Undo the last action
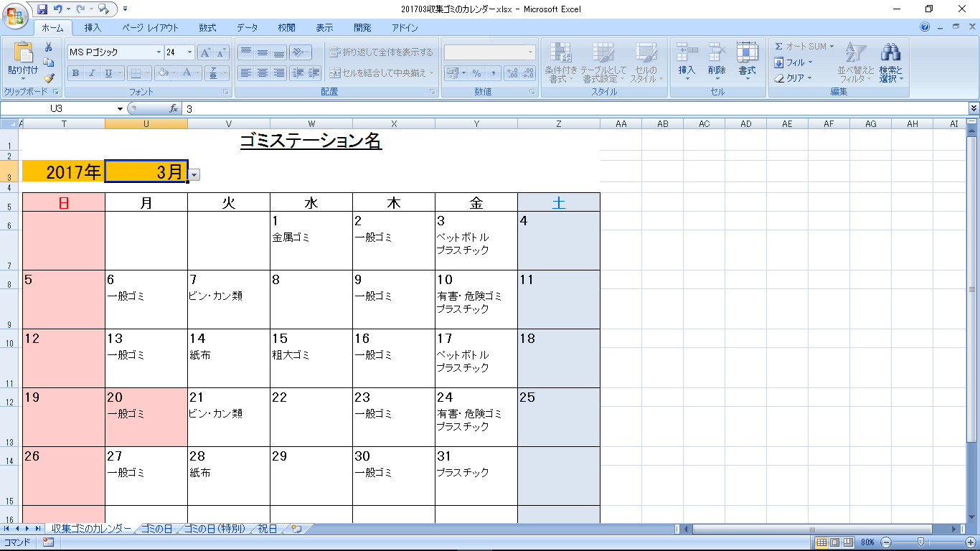The height and width of the screenshot is (551, 980). [58, 9]
